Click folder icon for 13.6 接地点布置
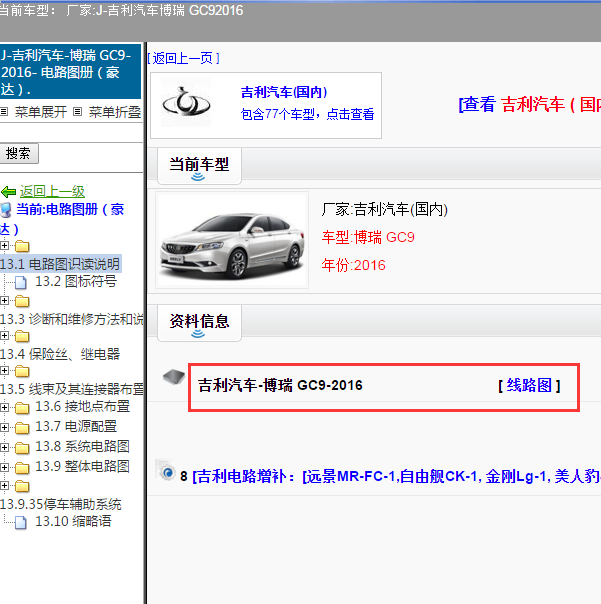This screenshot has width=601, height=604. (22, 407)
